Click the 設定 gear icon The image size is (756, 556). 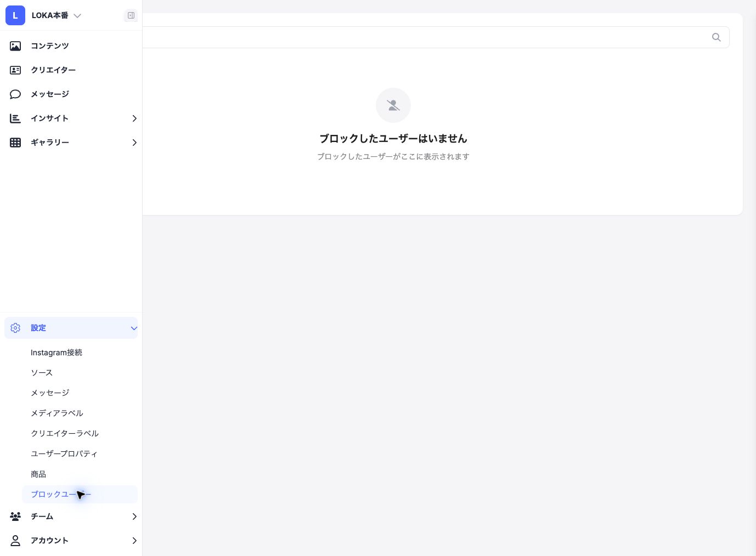coord(15,328)
